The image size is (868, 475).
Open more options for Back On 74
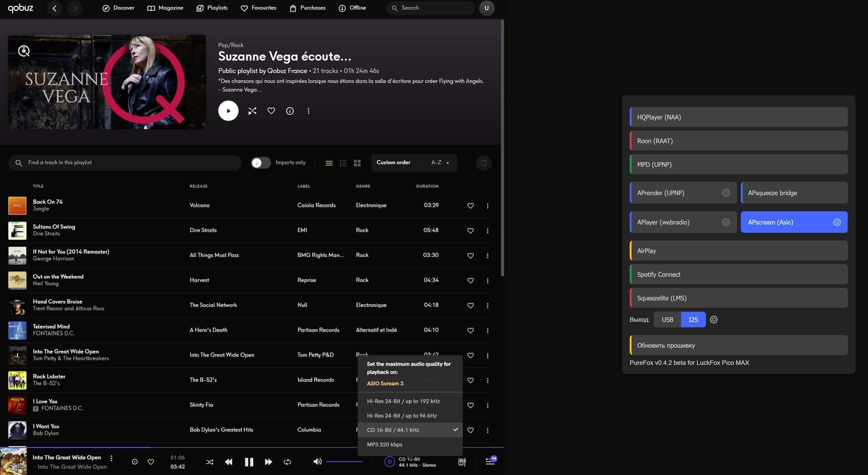[x=487, y=206]
